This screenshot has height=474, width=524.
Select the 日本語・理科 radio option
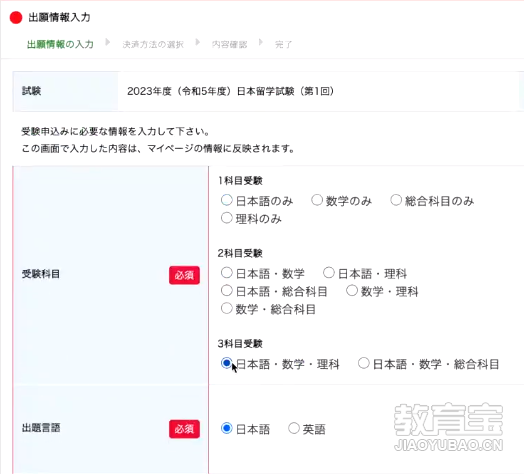329,273
